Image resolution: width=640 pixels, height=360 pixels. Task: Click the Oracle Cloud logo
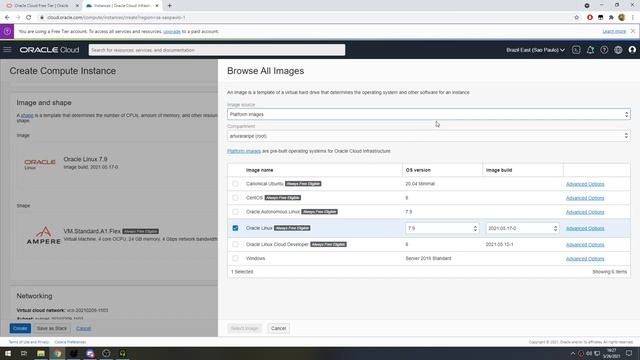[x=49, y=50]
